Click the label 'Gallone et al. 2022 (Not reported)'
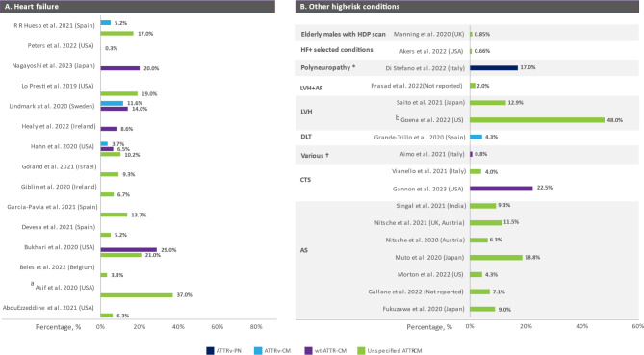The image size is (644, 355). (416, 292)
